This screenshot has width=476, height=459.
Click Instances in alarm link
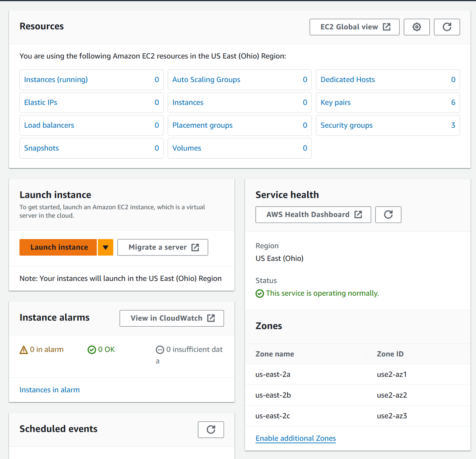tap(50, 390)
